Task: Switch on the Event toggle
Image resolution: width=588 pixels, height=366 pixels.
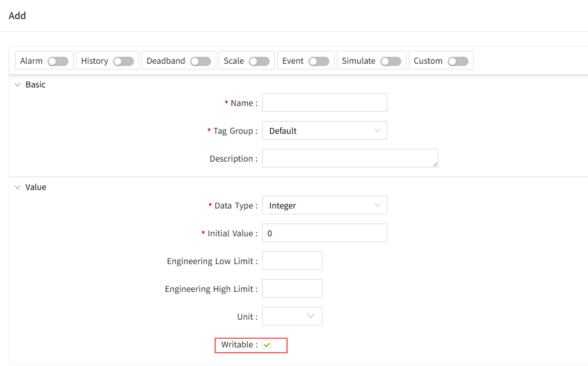Action: [x=319, y=61]
